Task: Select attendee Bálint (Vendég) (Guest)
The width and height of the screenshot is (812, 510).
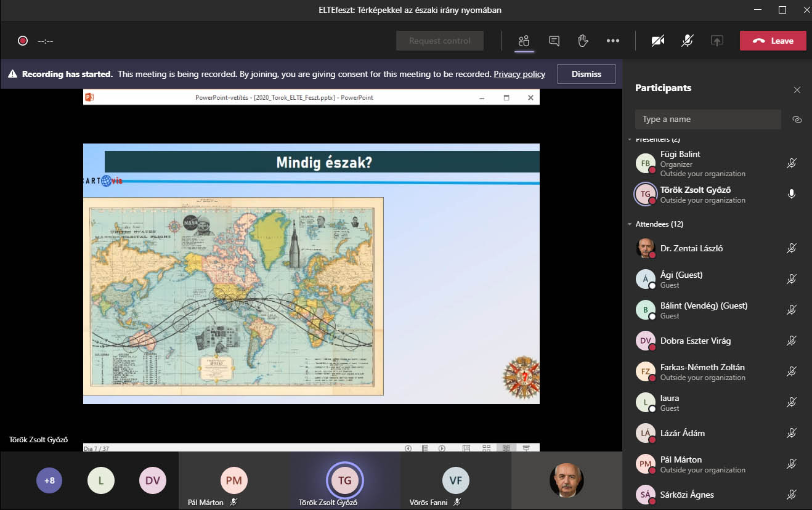Action: click(x=717, y=310)
